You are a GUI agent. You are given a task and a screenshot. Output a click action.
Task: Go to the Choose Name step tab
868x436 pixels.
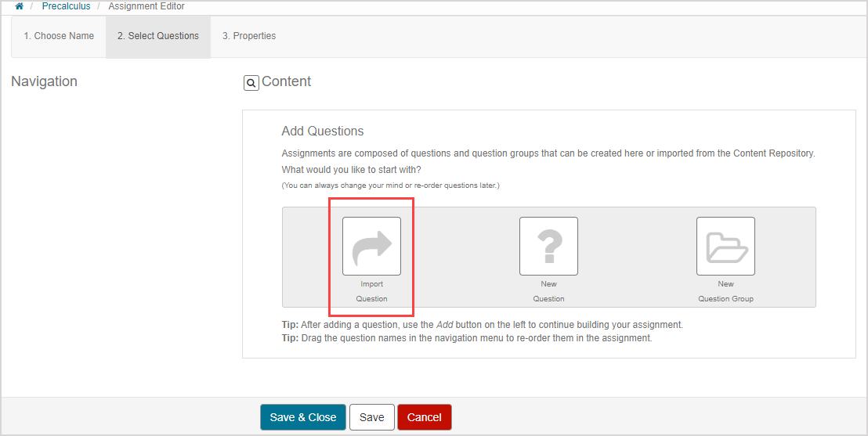(x=59, y=36)
